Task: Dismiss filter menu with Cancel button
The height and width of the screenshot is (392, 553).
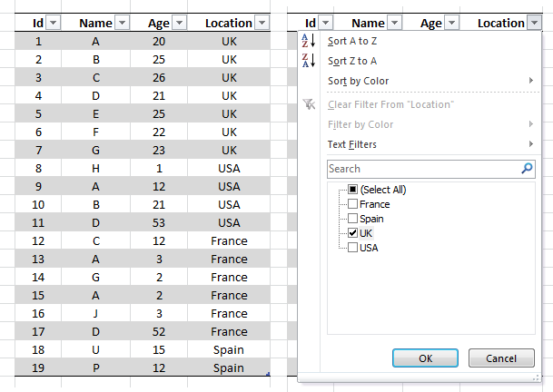Action: pos(501,358)
